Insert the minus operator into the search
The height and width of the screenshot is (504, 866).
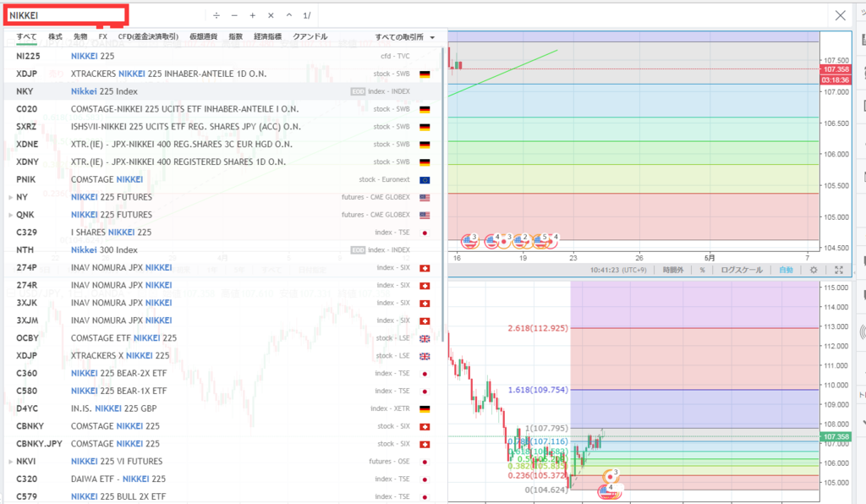pos(235,15)
